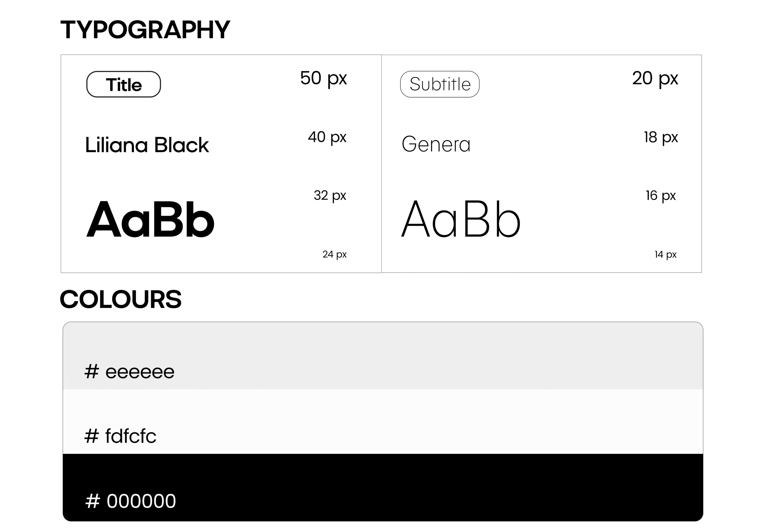The width and height of the screenshot is (766, 532).
Task: Click the Title pill label
Action: click(x=124, y=84)
